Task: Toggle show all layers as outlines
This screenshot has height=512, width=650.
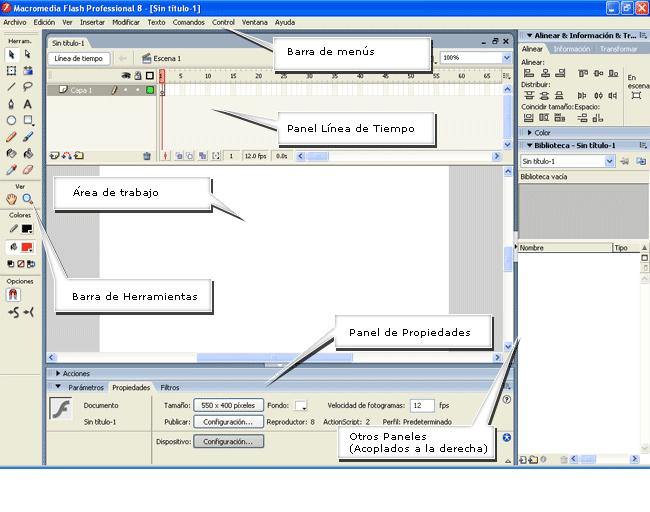Action: click(150, 75)
